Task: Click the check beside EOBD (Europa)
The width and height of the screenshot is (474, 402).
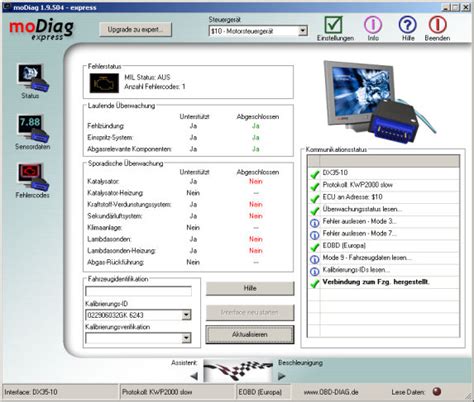Action: pyautogui.click(x=315, y=247)
